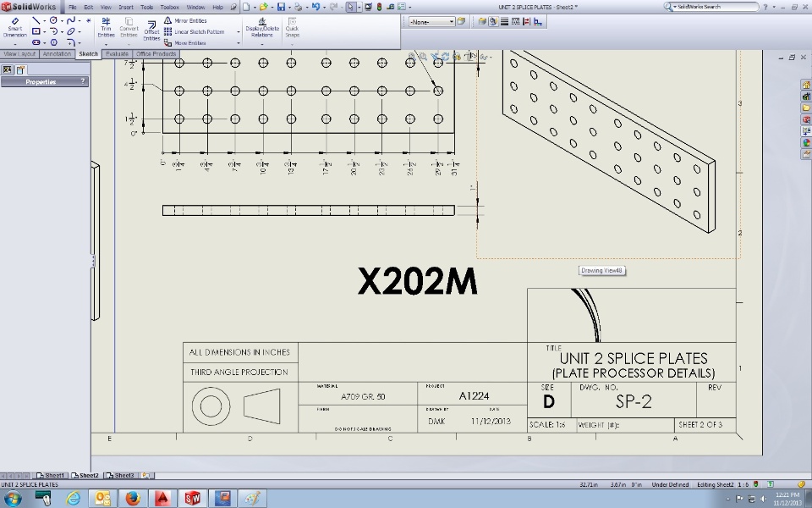Click the Select cursor tool

(350, 7)
